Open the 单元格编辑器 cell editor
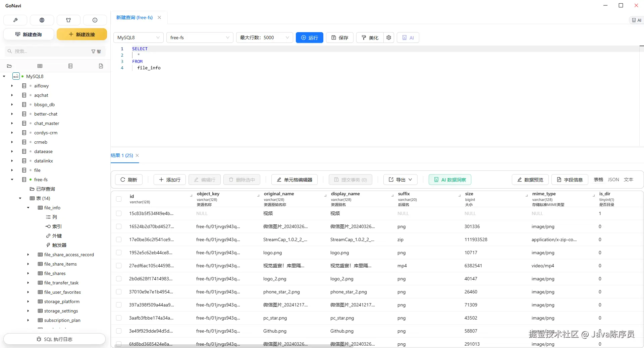The height and width of the screenshot is (348, 644). [294, 180]
